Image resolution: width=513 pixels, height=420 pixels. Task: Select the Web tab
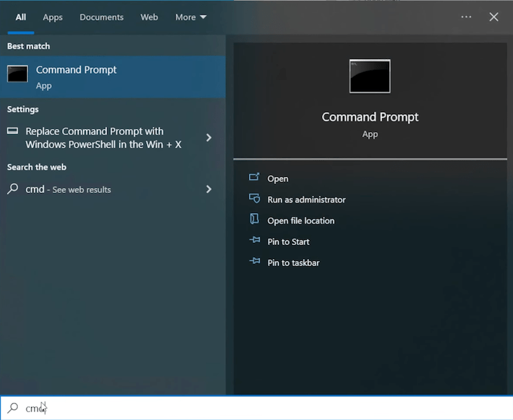click(149, 17)
